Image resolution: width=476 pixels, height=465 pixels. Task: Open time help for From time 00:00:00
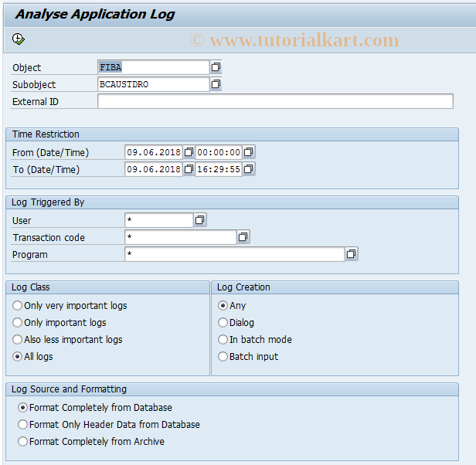[249, 152]
